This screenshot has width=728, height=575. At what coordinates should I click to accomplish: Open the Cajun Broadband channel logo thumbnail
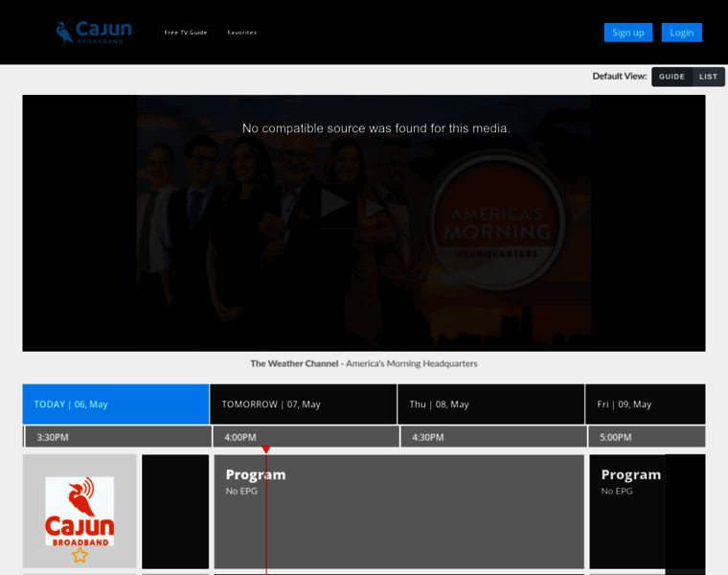(x=80, y=511)
